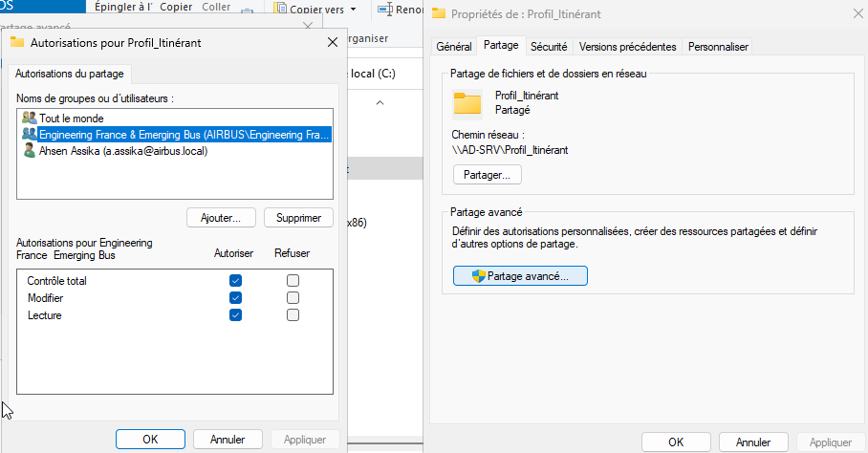This screenshot has height=453, width=868.
Task: Select Tout le monde group entry
Action: [71, 119]
